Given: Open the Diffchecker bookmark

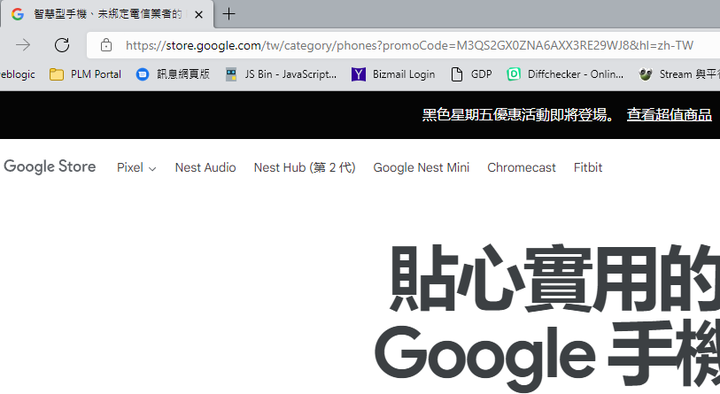Looking at the screenshot, I should tap(566, 74).
